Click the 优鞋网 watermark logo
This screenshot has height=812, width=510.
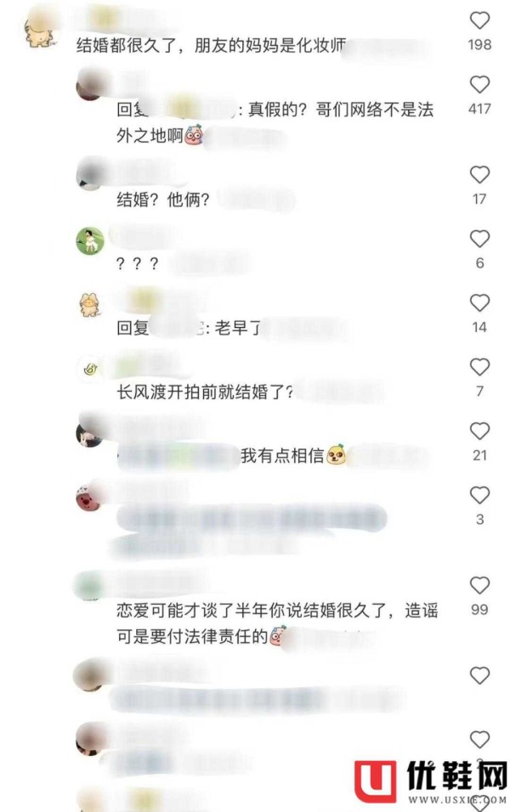coord(431,781)
